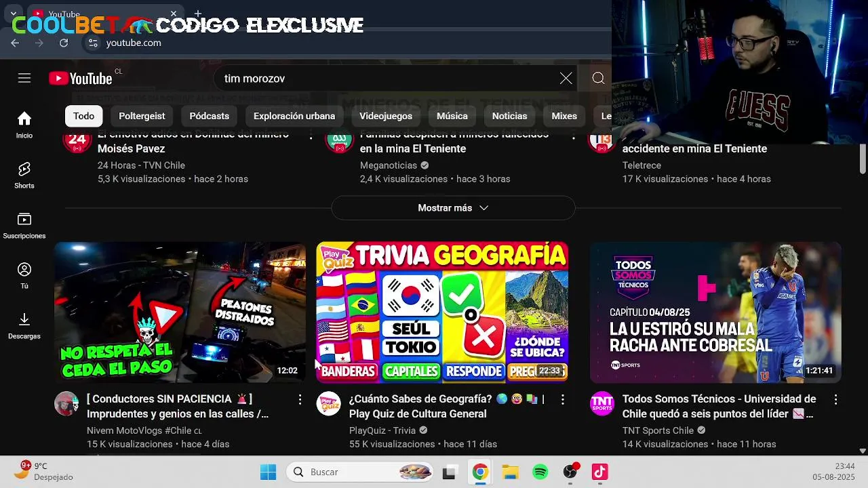
Task: Open Spotify from the taskbar
Action: [540, 472]
